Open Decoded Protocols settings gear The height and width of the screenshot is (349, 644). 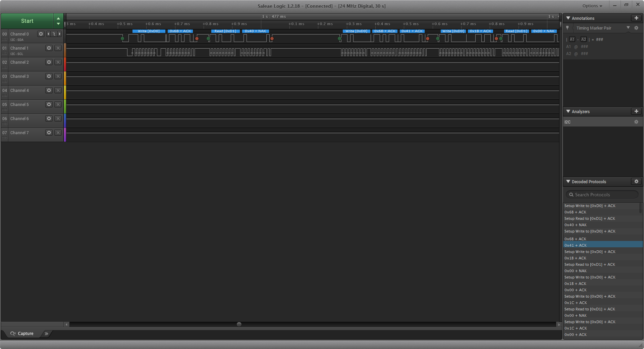(636, 182)
